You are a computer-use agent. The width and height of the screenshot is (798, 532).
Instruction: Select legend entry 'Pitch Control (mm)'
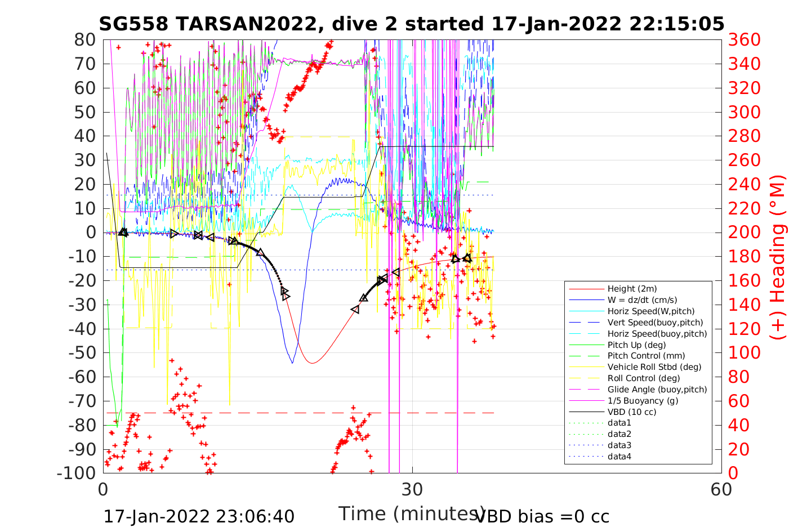point(646,356)
